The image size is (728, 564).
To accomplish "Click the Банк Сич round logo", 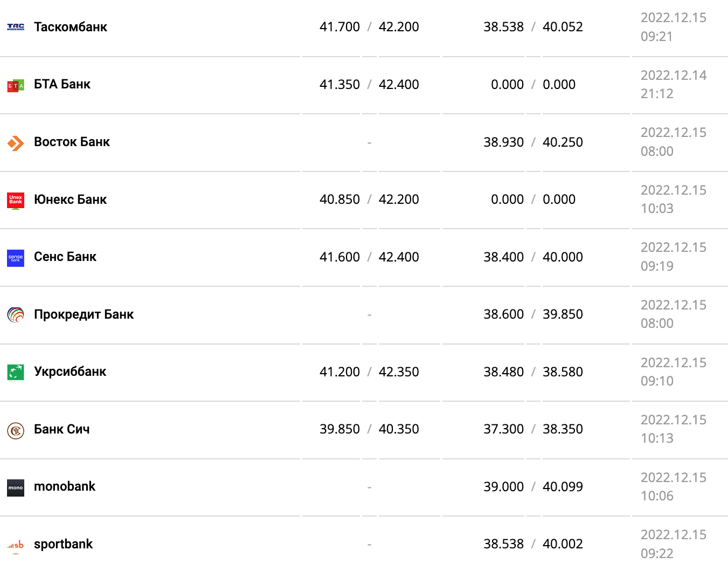I will tap(16, 430).
